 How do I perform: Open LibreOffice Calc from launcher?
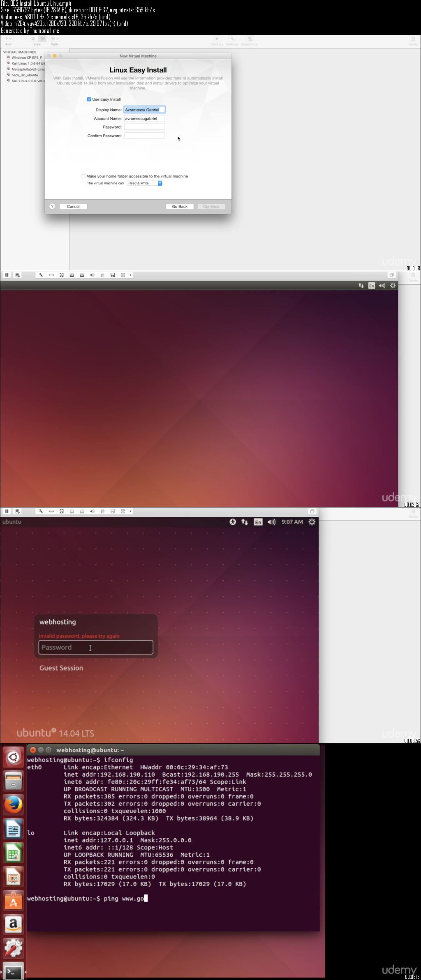[x=13, y=853]
